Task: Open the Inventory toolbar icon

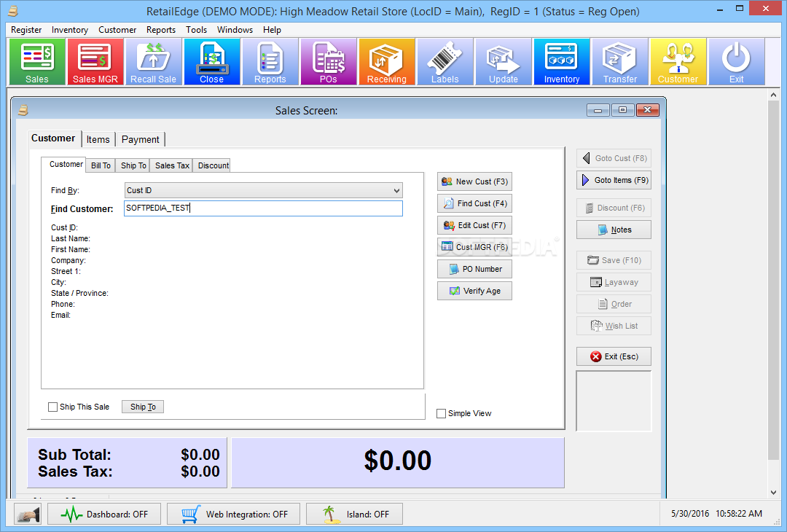Action: (x=562, y=62)
